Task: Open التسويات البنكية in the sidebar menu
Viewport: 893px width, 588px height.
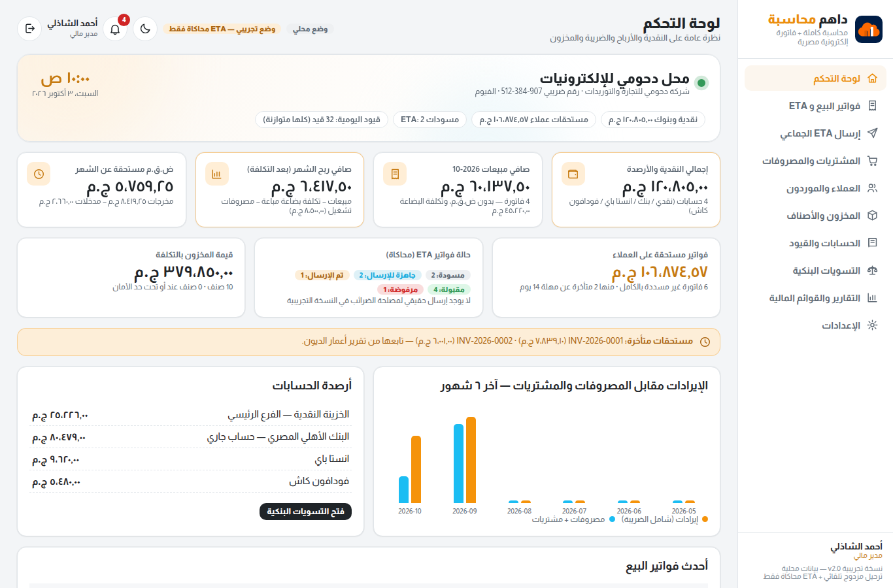Action: [815, 270]
